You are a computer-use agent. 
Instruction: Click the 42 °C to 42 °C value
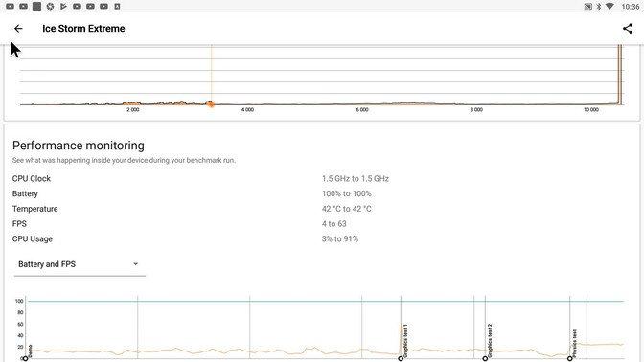(x=346, y=209)
